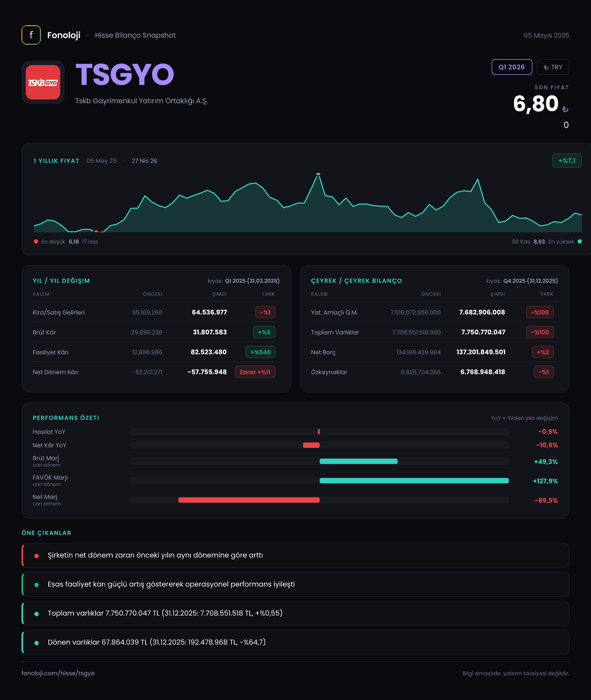Click the Net Dönem Kârı row label
The height and width of the screenshot is (700, 591).
tap(56, 372)
